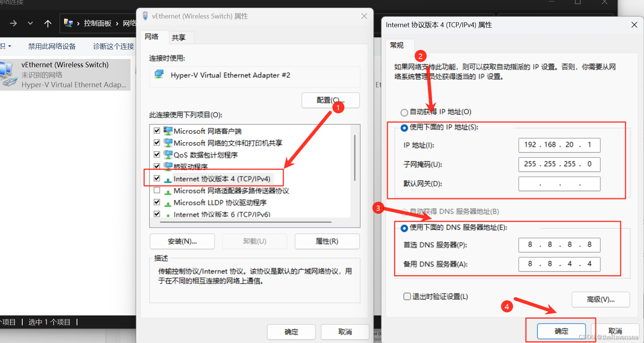Click vEthernet properties title bar icon
This screenshot has width=644, height=343.
[x=145, y=16]
